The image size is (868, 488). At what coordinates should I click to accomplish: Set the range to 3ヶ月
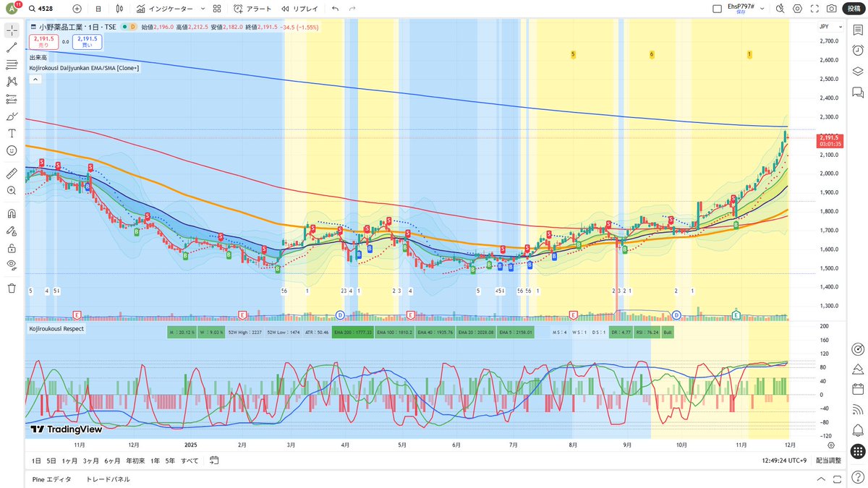(x=90, y=461)
